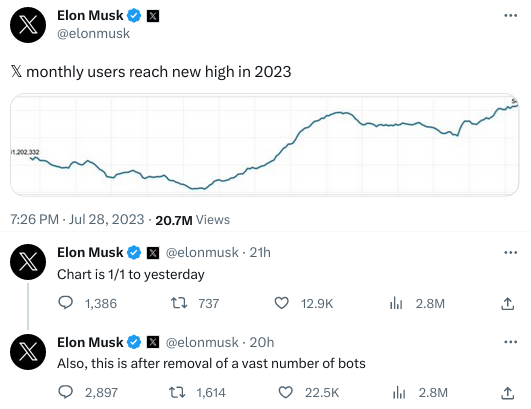Click the 7:26 PM Jul 28, 2023 timestamp
Screen dimensions: 531x409
(x=77, y=219)
